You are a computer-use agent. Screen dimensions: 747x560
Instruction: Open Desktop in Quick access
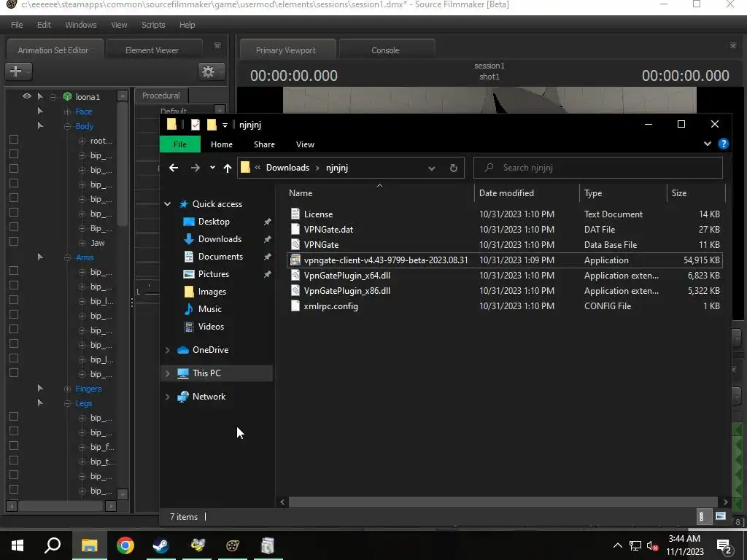[x=214, y=222]
